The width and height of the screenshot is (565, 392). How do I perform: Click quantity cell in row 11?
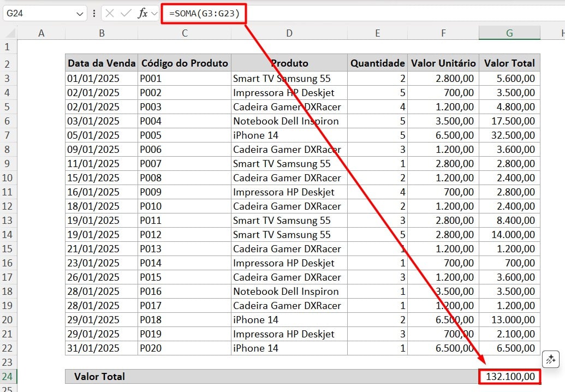click(x=378, y=192)
